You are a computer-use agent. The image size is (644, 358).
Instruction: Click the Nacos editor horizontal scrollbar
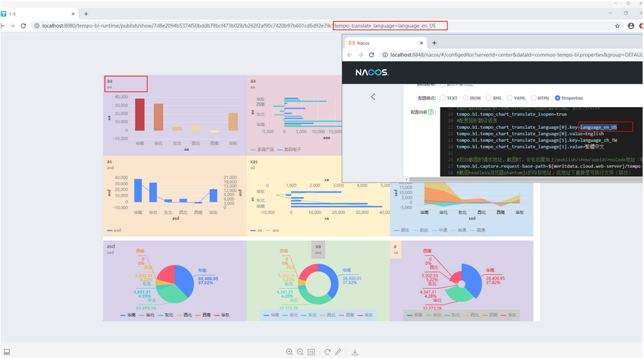[x=525, y=179]
